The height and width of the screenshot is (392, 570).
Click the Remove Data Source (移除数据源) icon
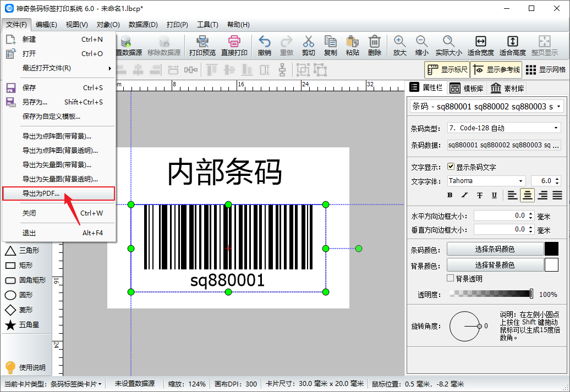tap(164, 46)
